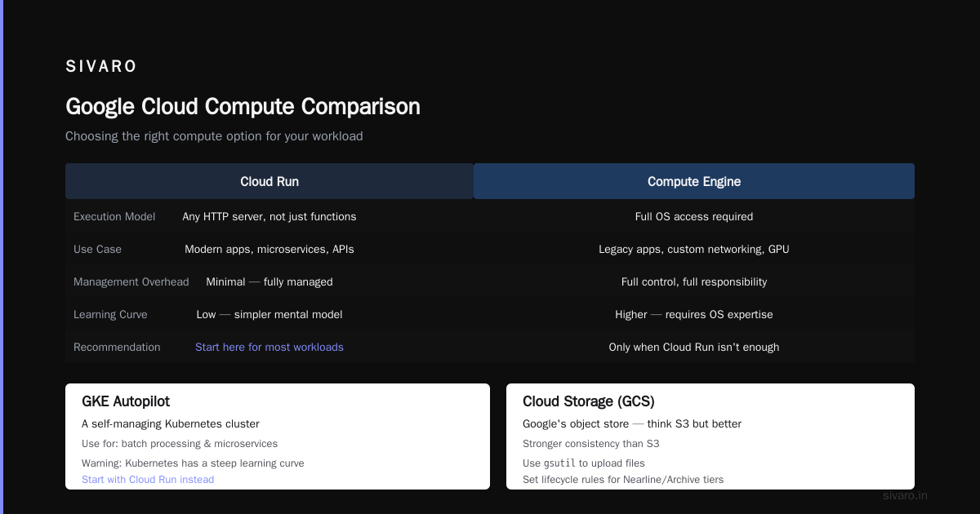Image resolution: width=980 pixels, height=514 pixels.
Task: Click the Execution Model row label
Action: point(114,216)
